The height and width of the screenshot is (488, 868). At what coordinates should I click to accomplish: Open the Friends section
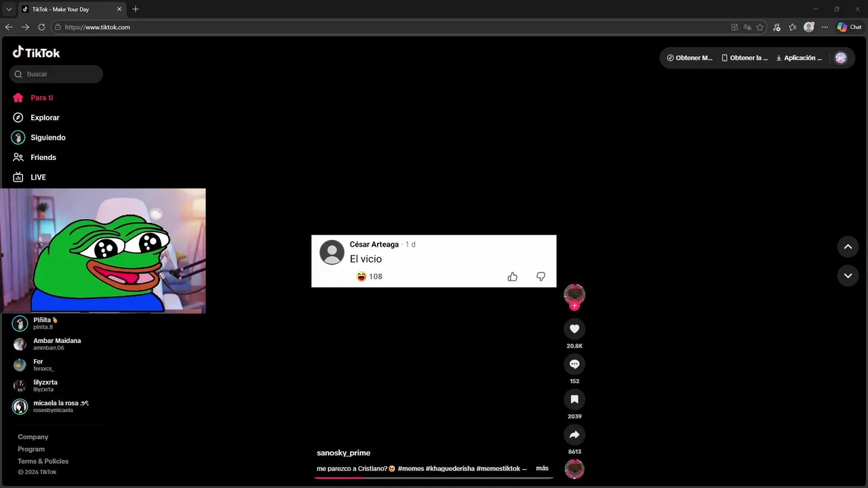[35, 157]
